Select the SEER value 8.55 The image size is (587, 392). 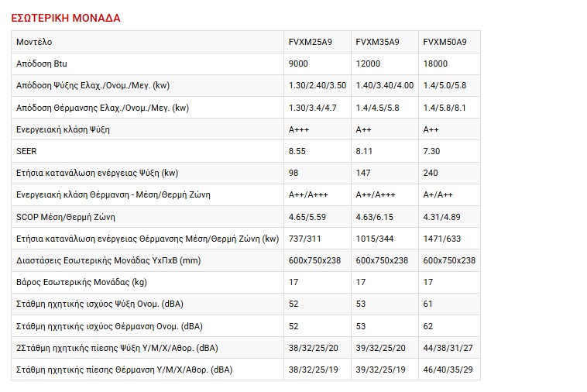click(x=297, y=151)
